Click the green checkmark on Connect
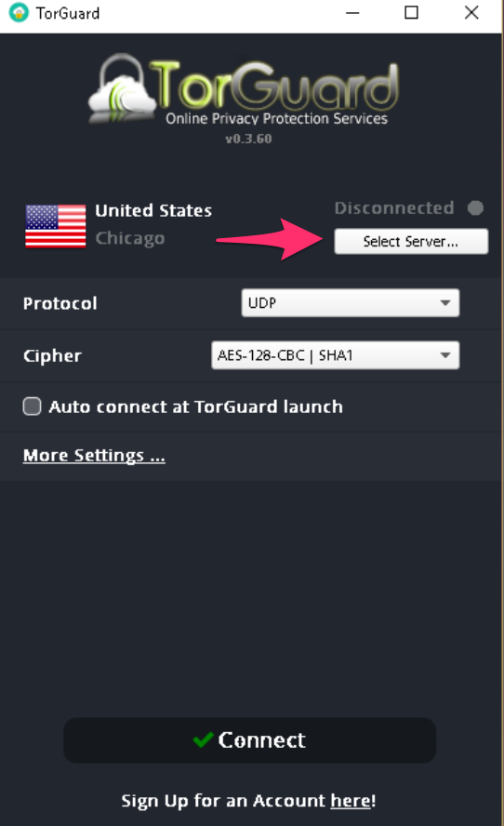The height and width of the screenshot is (826, 504). [x=203, y=739]
